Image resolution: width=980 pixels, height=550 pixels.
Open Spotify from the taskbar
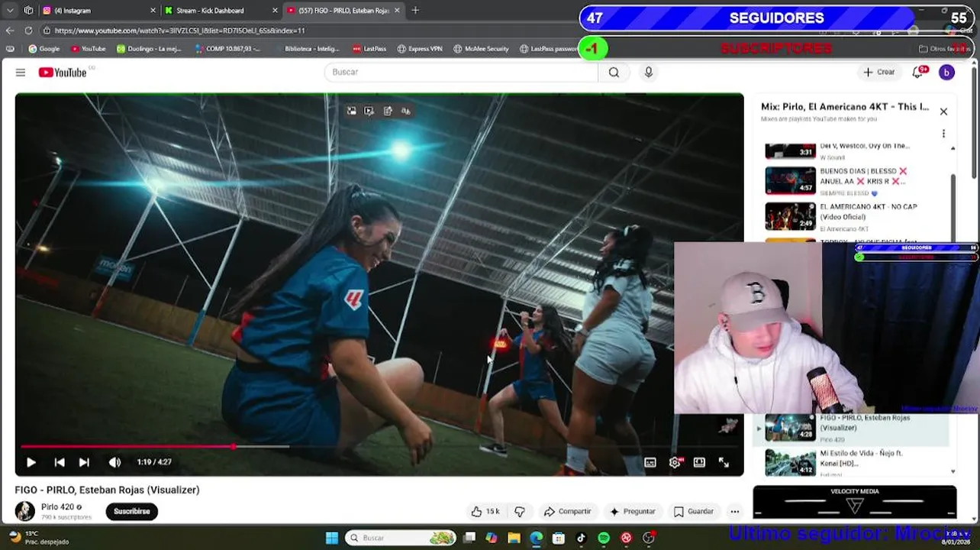604,538
